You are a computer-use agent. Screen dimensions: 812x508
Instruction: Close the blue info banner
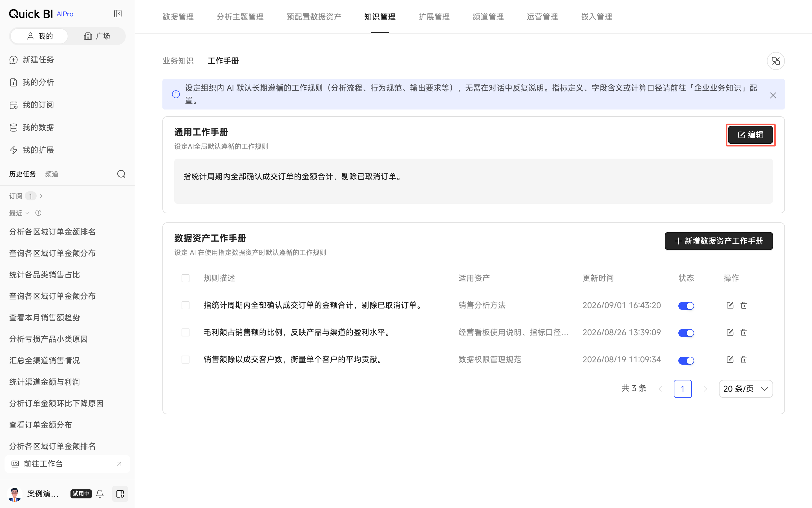(x=773, y=95)
